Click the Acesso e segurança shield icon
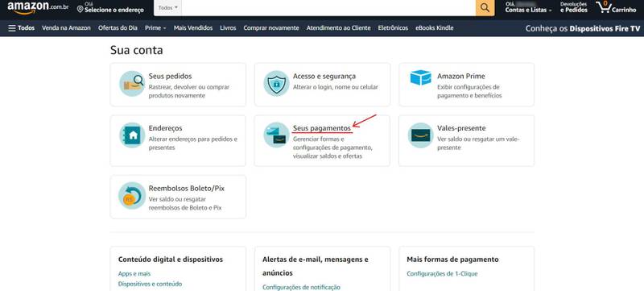 276,84
